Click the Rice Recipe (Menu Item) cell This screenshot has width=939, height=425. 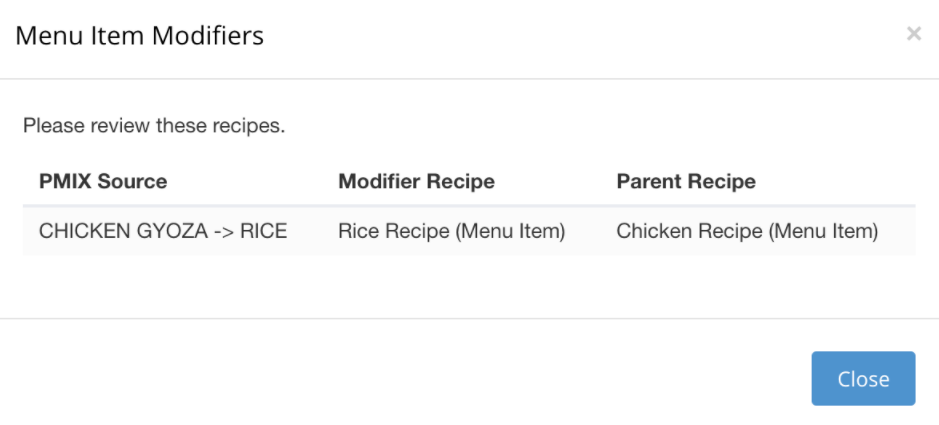click(453, 232)
